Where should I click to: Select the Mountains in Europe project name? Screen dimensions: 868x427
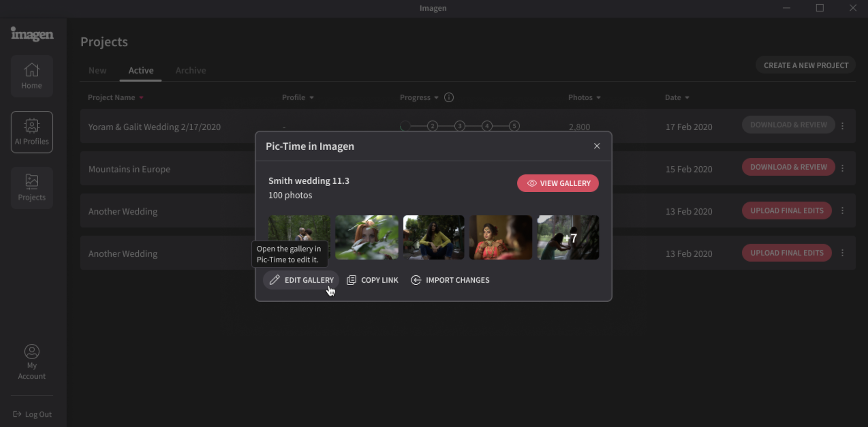(x=129, y=169)
